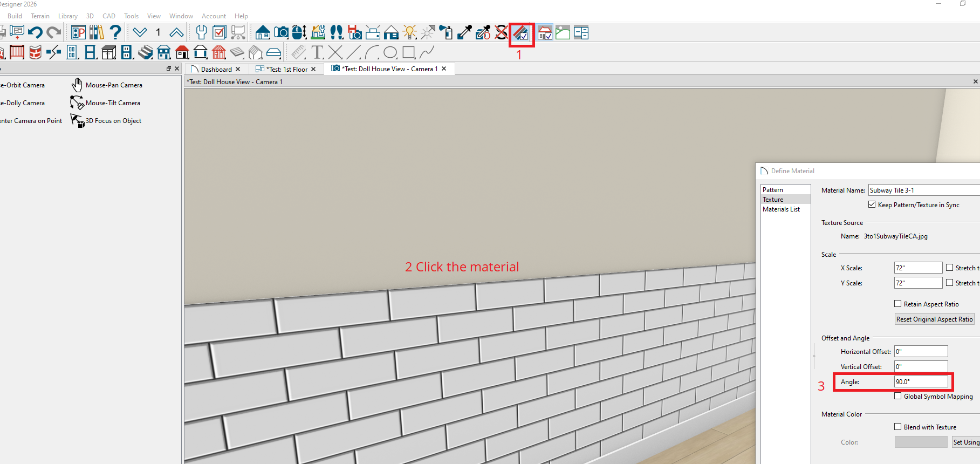
Task: Select the Circle drawing tool
Action: 390,52
